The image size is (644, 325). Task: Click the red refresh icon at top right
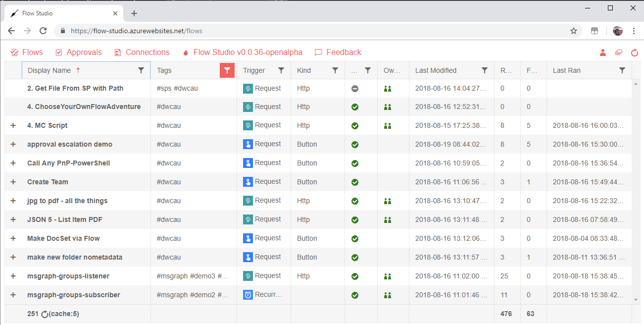tap(634, 53)
